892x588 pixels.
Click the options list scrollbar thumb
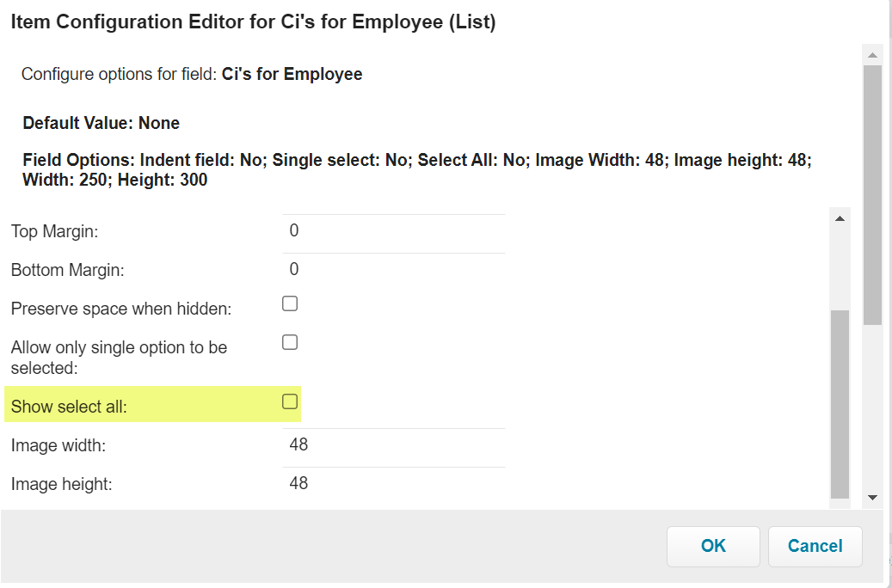tap(840, 404)
